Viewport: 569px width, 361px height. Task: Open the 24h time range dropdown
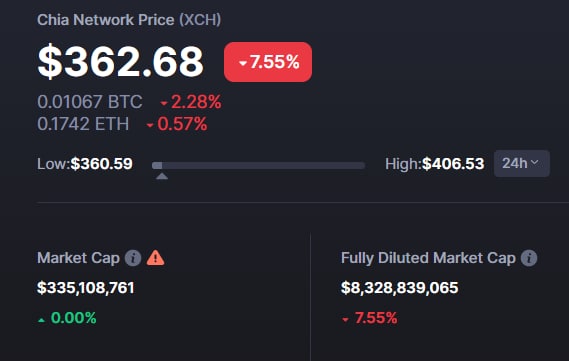click(x=521, y=164)
